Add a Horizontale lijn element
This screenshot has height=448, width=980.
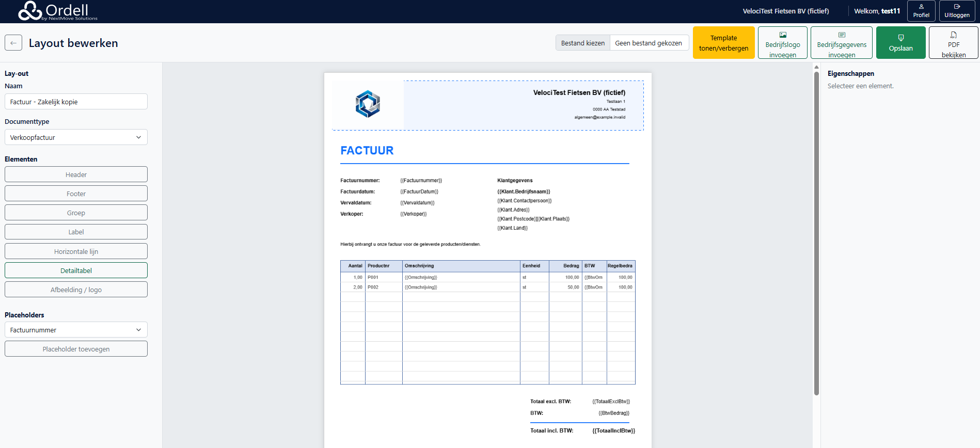click(76, 251)
